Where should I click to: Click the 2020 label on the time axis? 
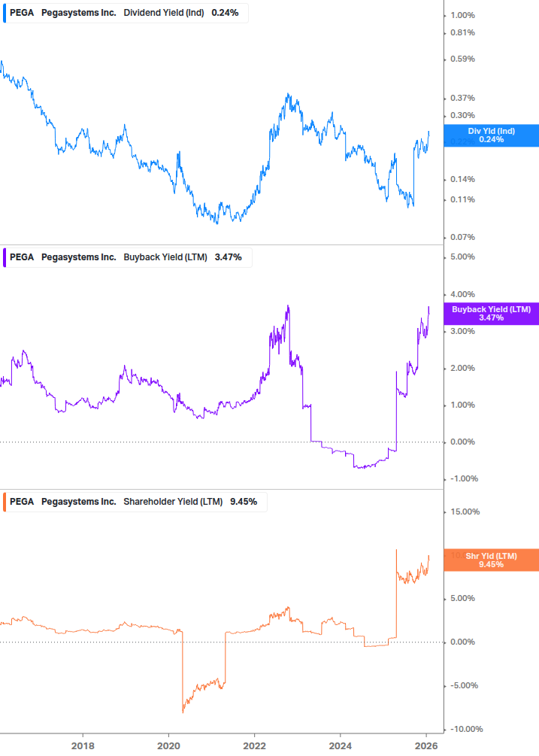168,746
